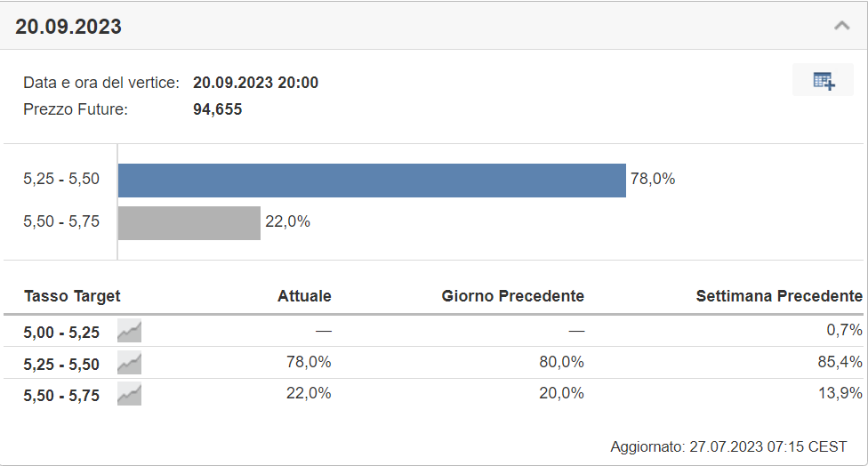Click the 20.09.2023 section header
Image resolution: width=868 pixels, height=466 pixels.
click(x=68, y=26)
